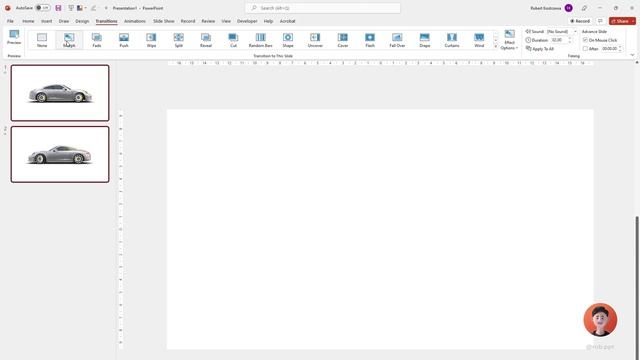The width and height of the screenshot is (640, 360).
Task: Apply the Shape transition
Action: pos(288,40)
